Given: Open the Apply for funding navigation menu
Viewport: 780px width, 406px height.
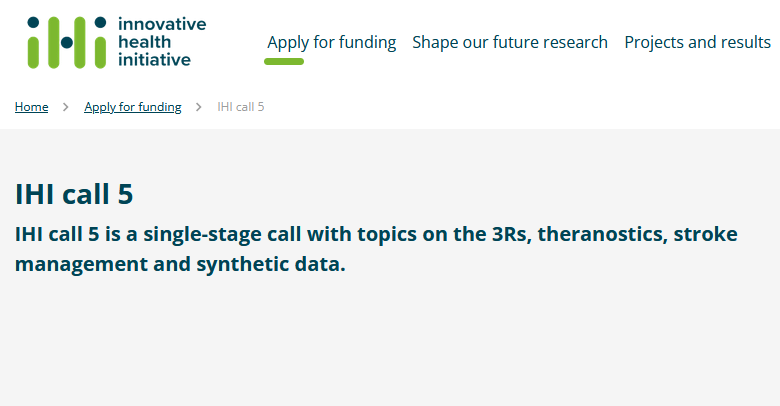Looking at the screenshot, I should [332, 42].
